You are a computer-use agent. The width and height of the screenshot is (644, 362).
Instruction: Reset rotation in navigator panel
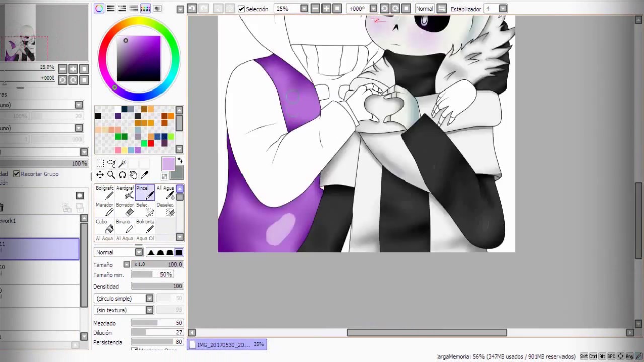(x=84, y=80)
